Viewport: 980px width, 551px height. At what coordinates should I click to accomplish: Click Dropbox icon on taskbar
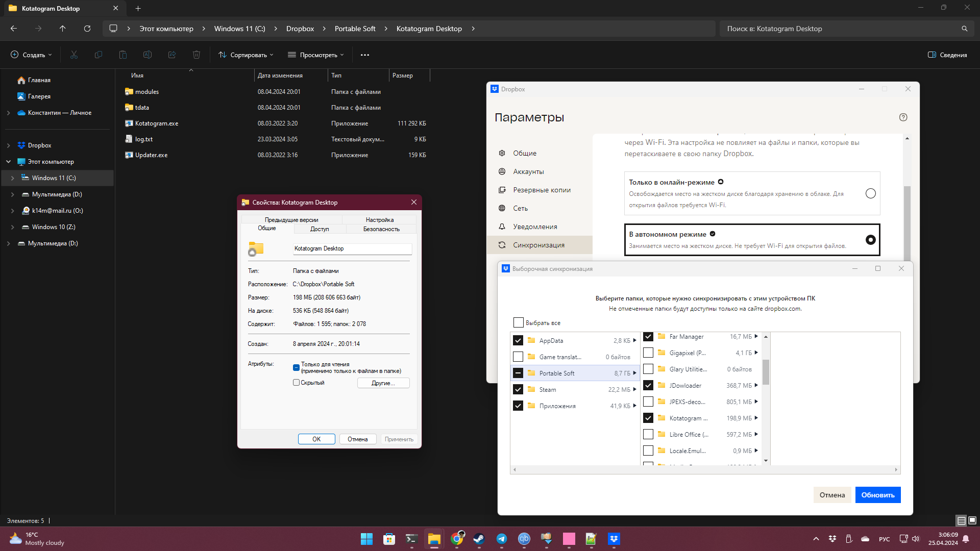pyautogui.click(x=614, y=539)
